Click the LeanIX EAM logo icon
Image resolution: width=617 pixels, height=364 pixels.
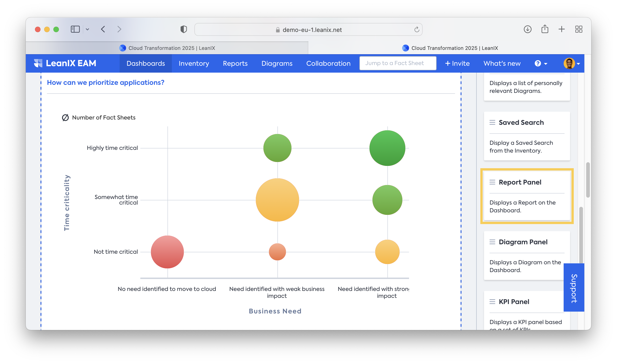[38, 63]
